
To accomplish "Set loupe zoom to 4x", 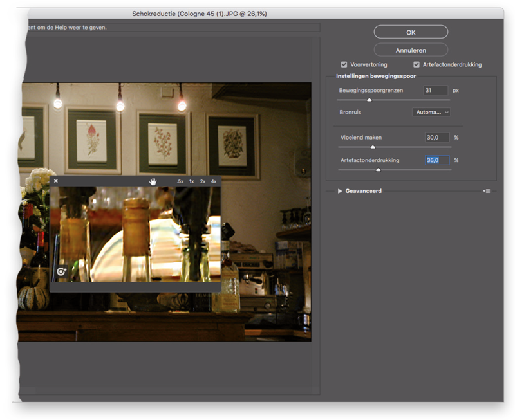I will (x=214, y=181).
